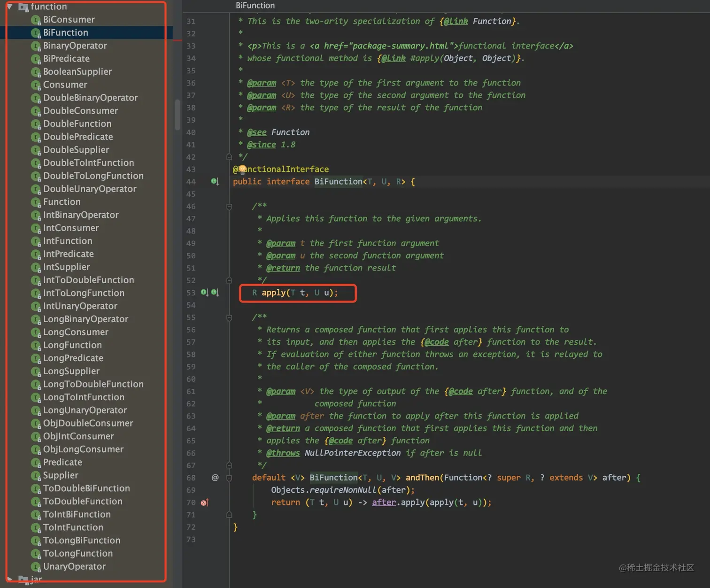Click the IntPredicate interface icon
Image resolution: width=710 pixels, height=588 pixels.
(36, 255)
